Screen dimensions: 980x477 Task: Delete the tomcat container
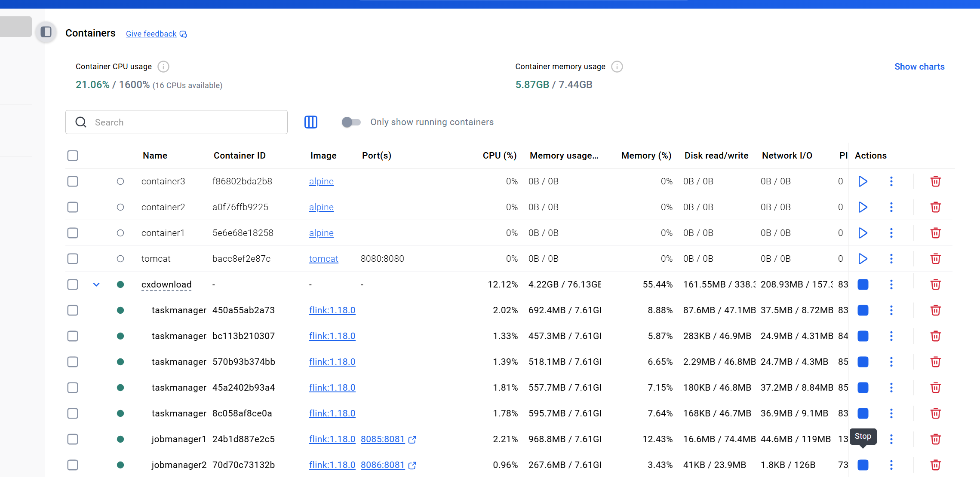[935, 259]
